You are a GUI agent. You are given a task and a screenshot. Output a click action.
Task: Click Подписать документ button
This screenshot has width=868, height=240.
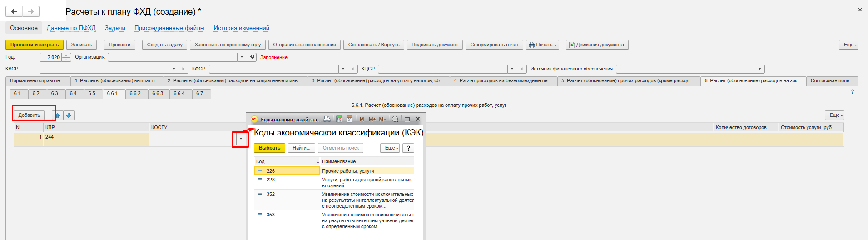[x=435, y=45]
